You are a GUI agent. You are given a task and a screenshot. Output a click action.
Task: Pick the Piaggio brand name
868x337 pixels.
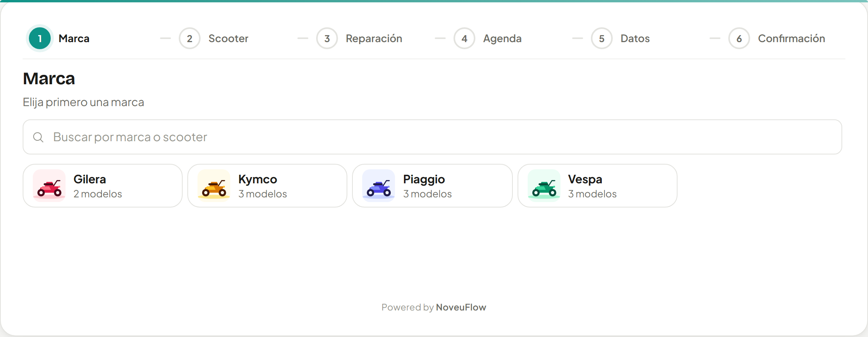(x=424, y=179)
